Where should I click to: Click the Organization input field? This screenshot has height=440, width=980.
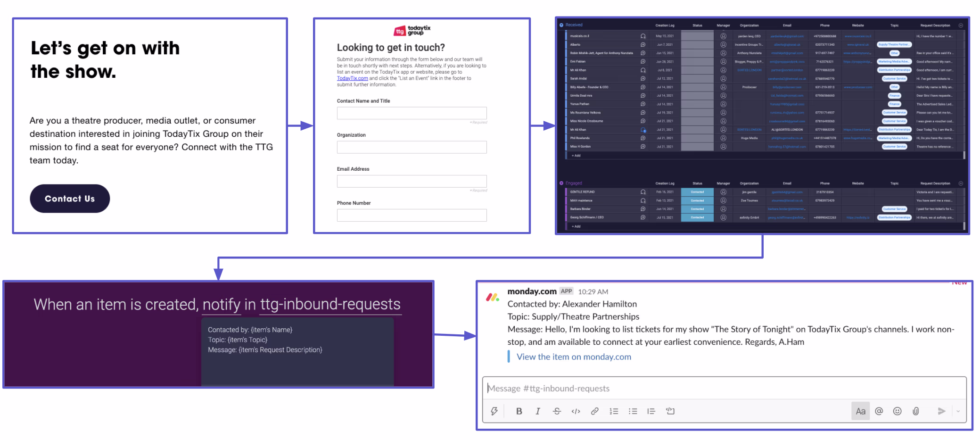412,147
